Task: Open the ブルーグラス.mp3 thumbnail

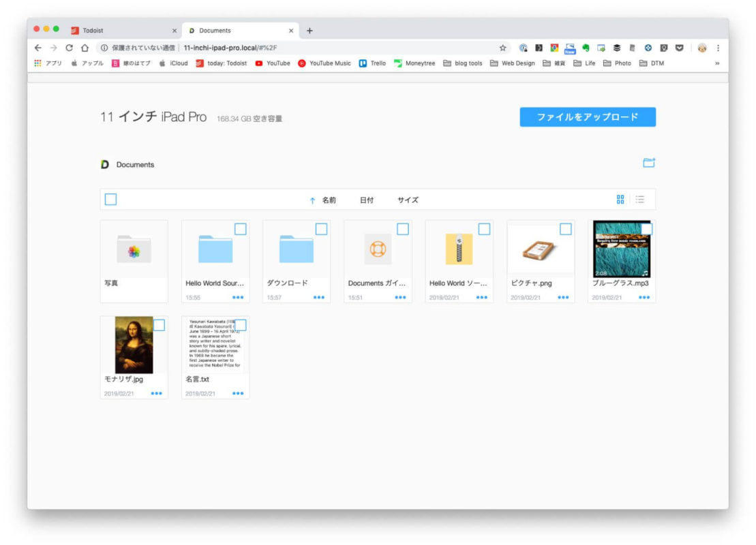Action: (622, 249)
